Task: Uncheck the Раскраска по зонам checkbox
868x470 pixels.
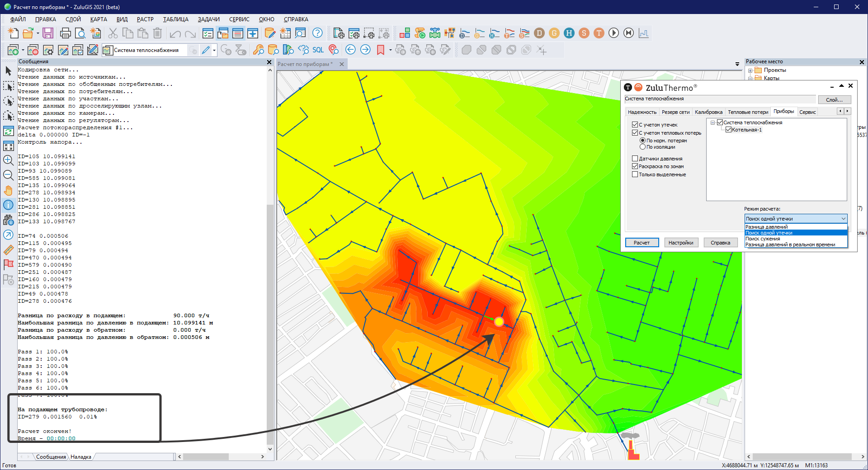Action: point(635,166)
